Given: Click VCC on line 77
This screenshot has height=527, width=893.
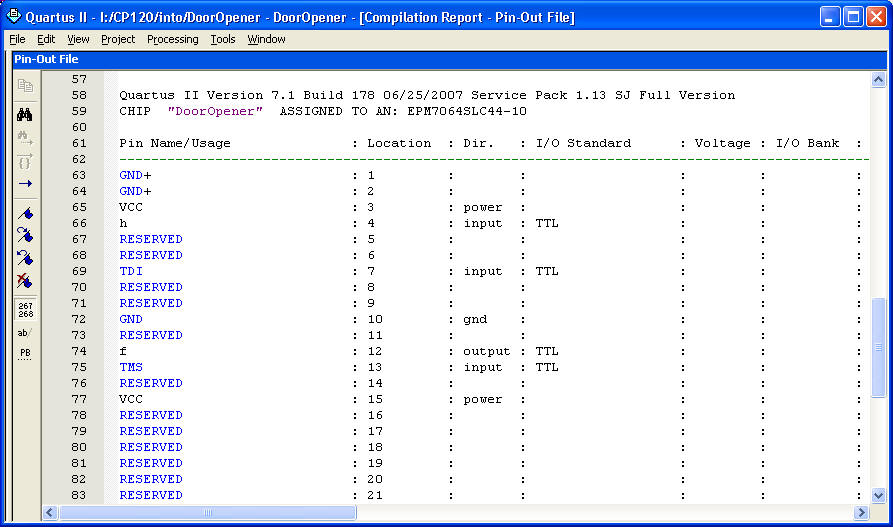Looking at the screenshot, I should (131, 399).
